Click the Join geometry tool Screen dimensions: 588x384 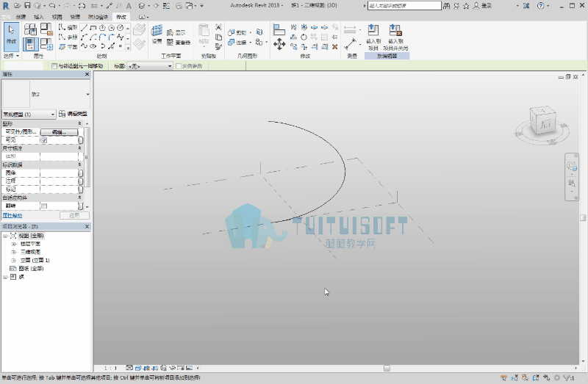(237, 43)
